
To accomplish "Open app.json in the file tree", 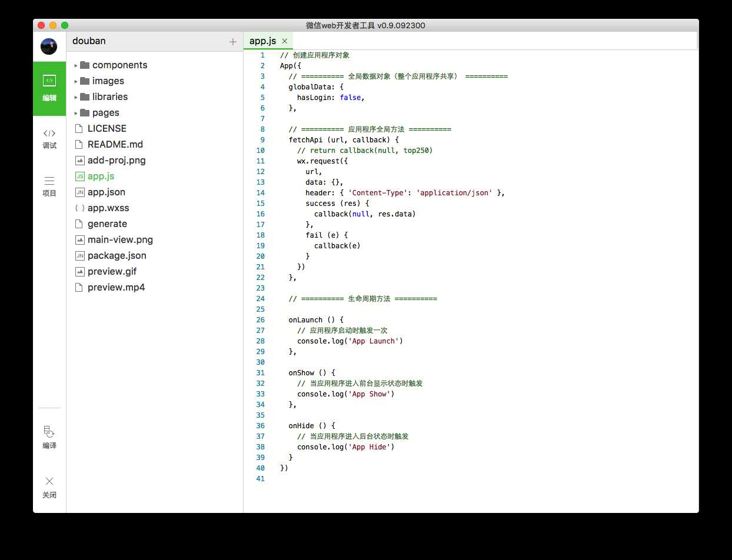I will (x=107, y=192).
